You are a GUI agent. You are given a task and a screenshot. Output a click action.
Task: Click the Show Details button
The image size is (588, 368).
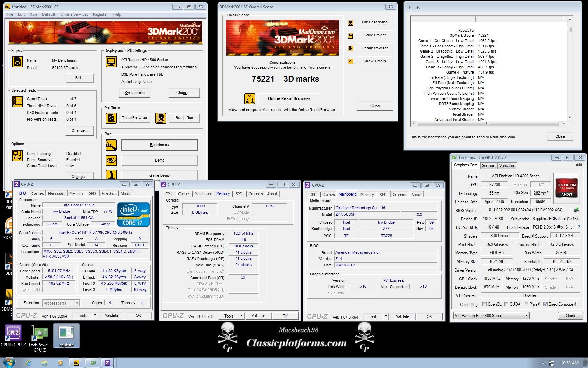[x=375, y=61]
